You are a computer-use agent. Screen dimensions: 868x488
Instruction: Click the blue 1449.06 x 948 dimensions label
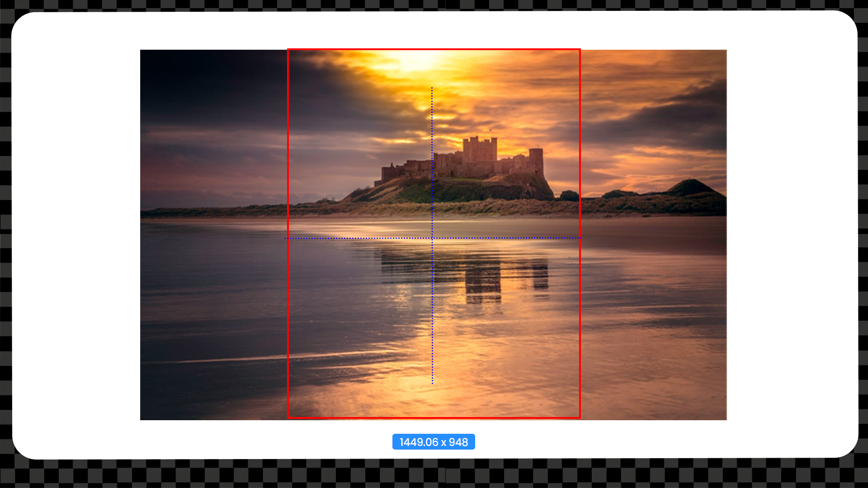click(434, 442)
